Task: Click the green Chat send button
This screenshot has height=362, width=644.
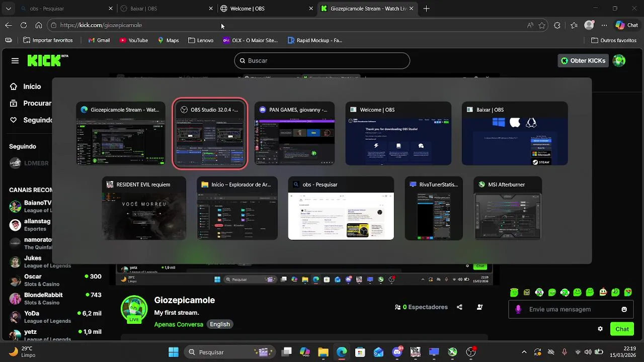Action: [x=622, y=329]
